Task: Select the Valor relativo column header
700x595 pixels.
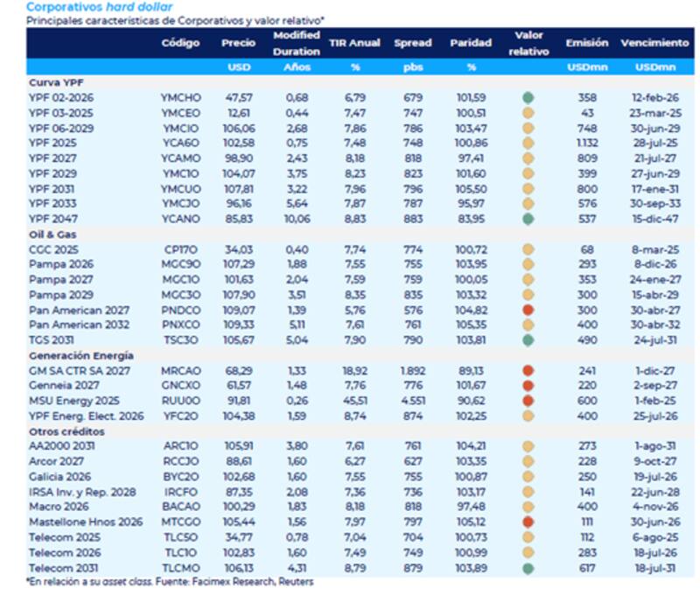Action: [x=528, y=43]
